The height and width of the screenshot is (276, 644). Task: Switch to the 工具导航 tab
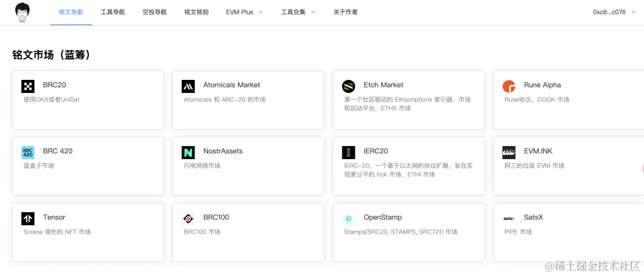coord(113,13)
